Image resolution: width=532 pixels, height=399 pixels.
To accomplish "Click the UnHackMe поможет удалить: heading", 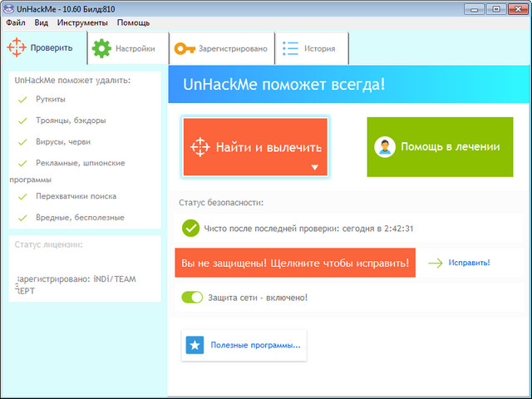I will [x=72, y=81].
